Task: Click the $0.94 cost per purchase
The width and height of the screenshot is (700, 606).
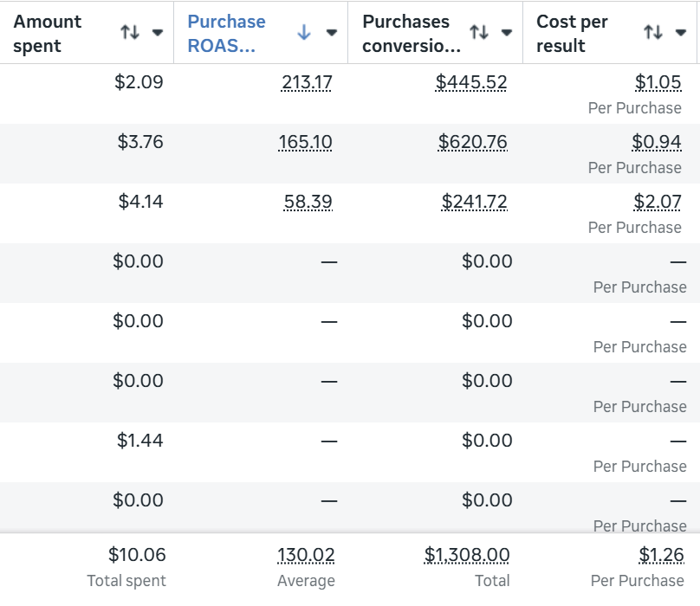Action: coord(657,142)
